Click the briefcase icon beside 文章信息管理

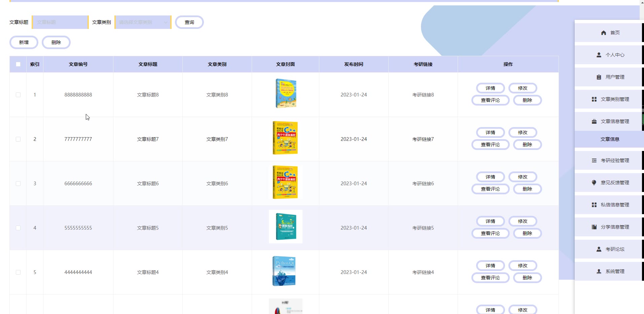pyautogui.click(x=594, y=121)
